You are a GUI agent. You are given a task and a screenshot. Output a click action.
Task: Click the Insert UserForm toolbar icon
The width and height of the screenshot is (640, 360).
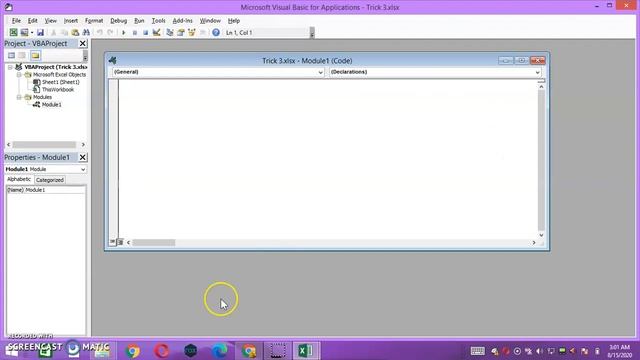coord(24,32)
